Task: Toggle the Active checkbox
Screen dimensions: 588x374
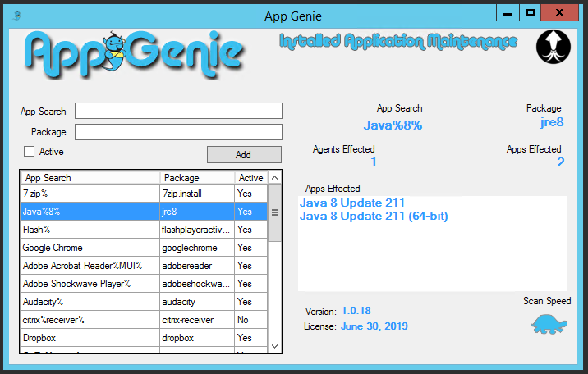Action: pyautogui.click(x=30, y=152)
